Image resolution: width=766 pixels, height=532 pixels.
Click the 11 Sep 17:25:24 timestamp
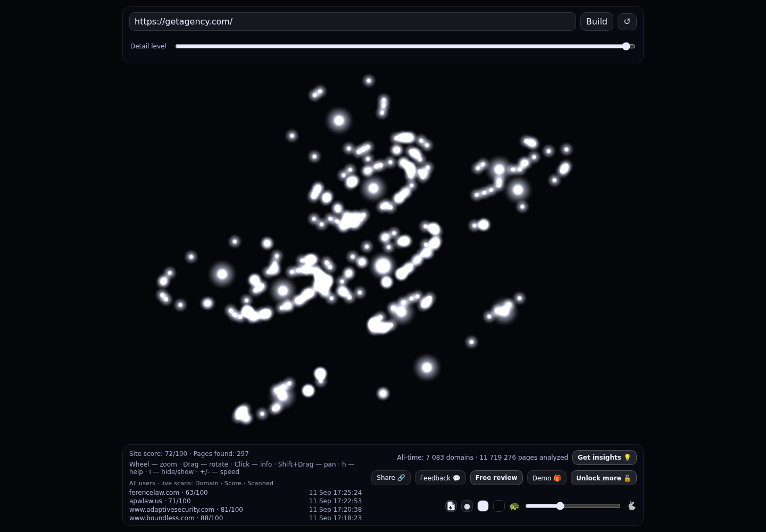335,493
